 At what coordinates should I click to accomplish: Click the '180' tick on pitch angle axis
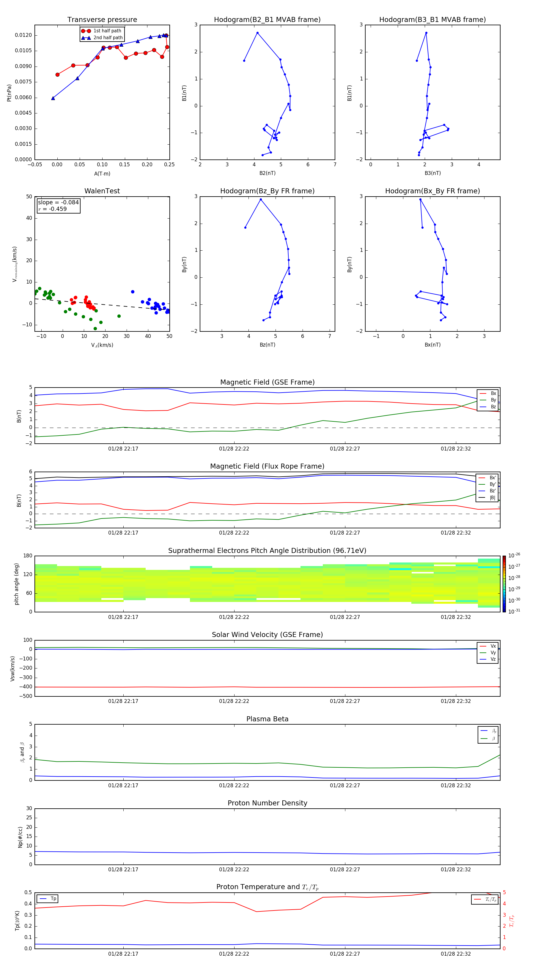[28, 556]
